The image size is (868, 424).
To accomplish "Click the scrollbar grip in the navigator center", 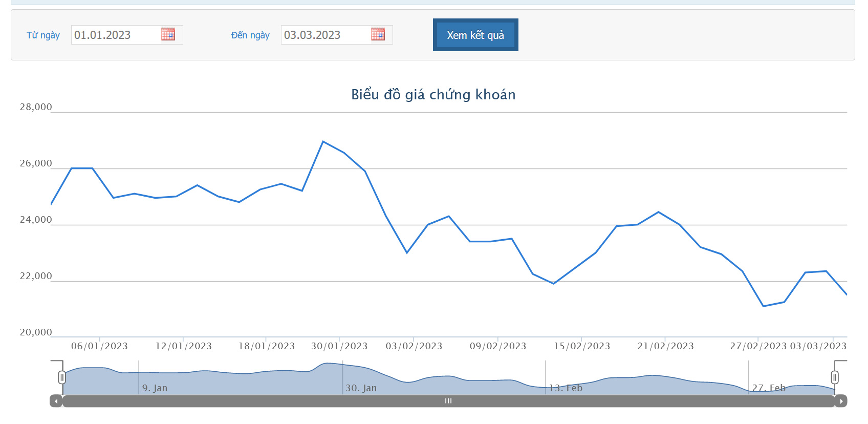I will (x=448, y=401).
